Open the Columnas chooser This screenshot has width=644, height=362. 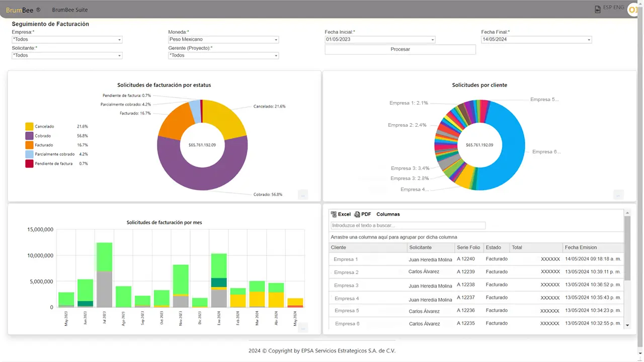[388, 214]
